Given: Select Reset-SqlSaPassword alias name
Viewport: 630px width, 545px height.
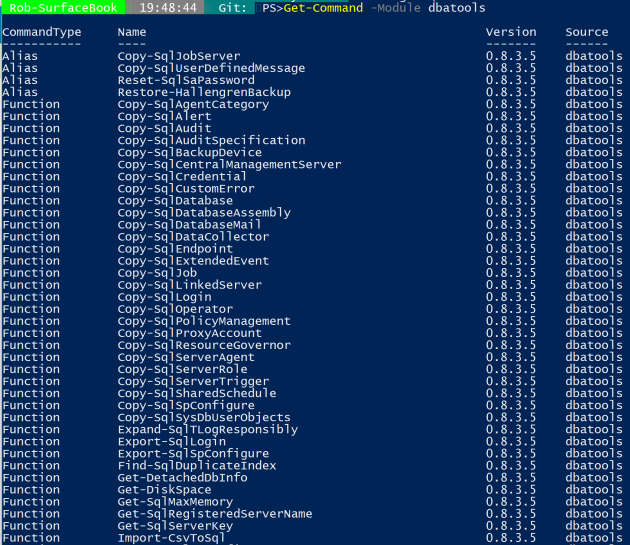Looking at the screenshot, I should 186,80.
